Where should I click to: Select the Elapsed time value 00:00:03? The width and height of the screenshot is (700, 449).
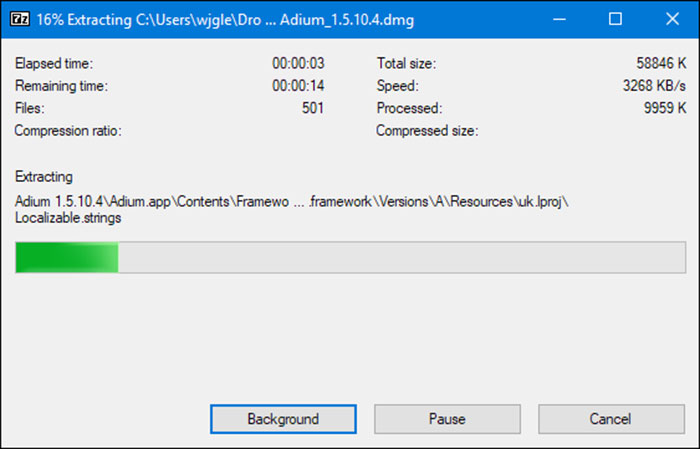(298, 64)
